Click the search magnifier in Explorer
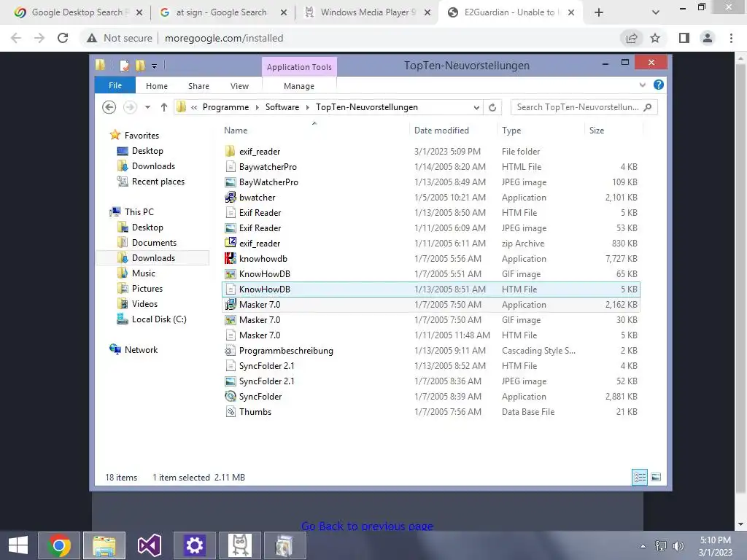This screenshot has width=747, height=560. pyautogui.click(x=648, y=107)
